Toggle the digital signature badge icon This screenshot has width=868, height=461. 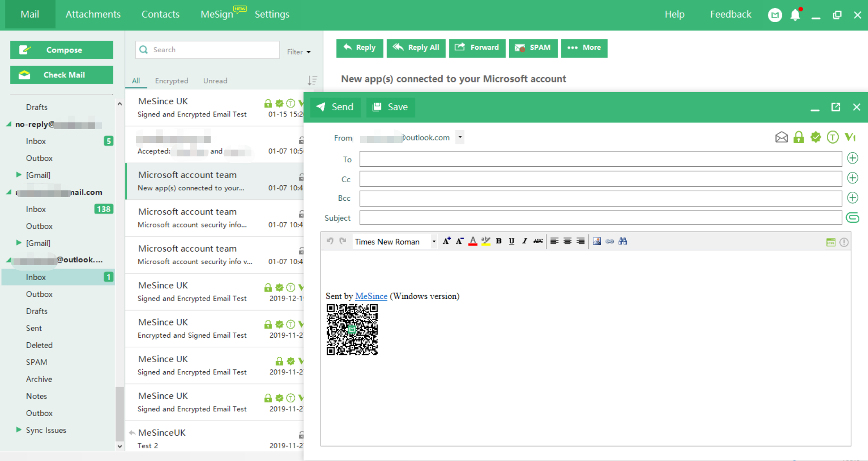pos(815,137)
